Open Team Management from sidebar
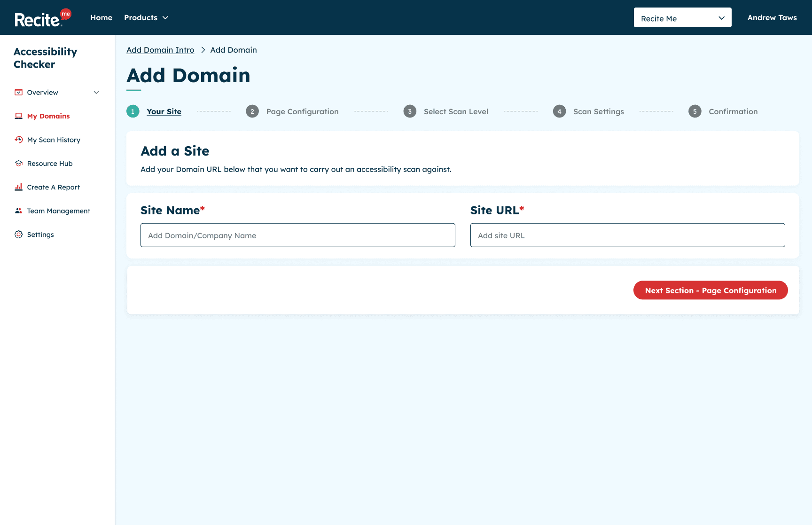812x525 pixels. (58, 211)
